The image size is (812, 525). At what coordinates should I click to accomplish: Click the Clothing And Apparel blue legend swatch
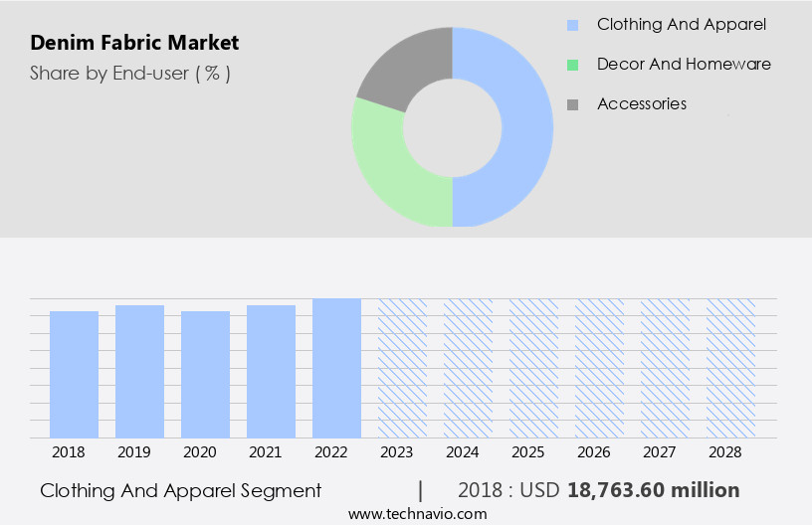pyautogui.click(x=572, y=25)
